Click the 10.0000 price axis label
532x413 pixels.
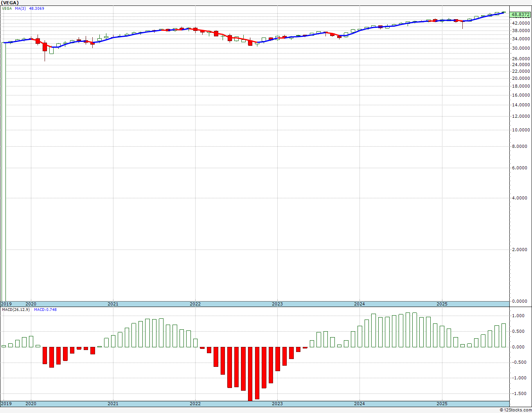[x=521, y=130]
